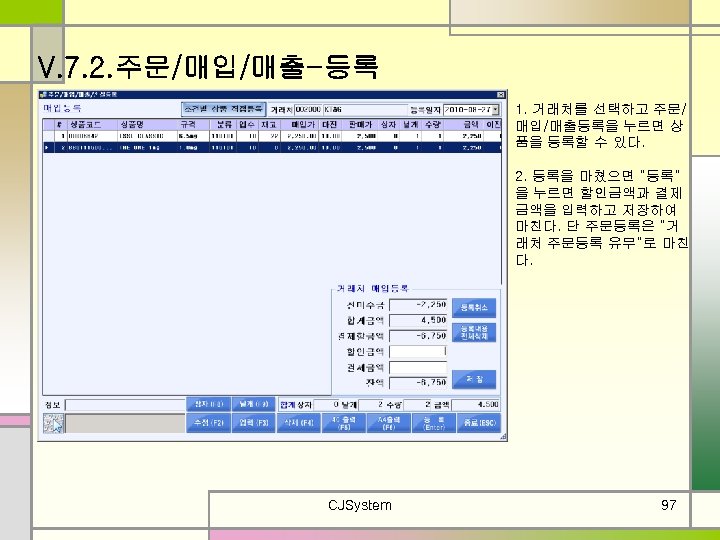Click the 등록일자 date value 2010-08-27
Viewport: 720px width, 540px height.
(467, 110)
